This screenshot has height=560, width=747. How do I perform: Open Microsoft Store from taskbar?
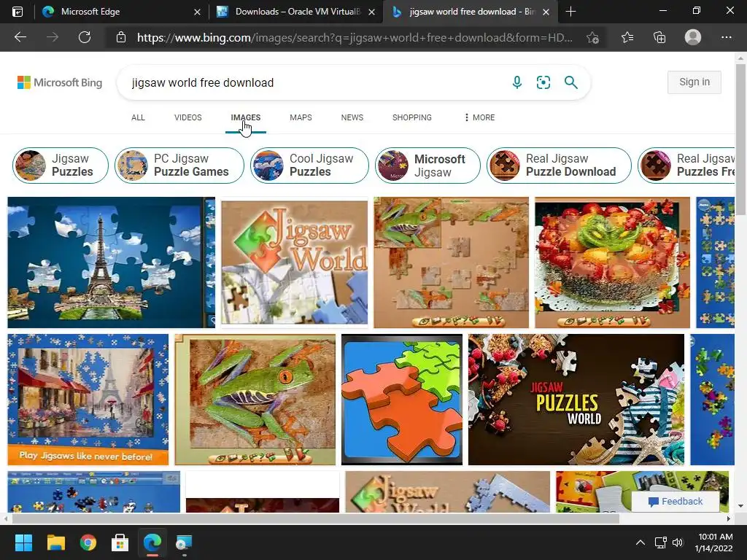(x=120, y=542)
